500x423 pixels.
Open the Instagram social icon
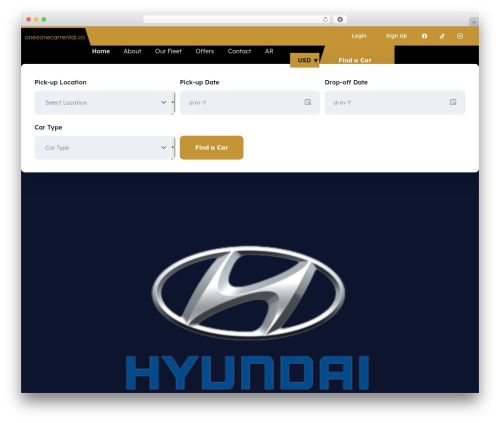point(460,36)
